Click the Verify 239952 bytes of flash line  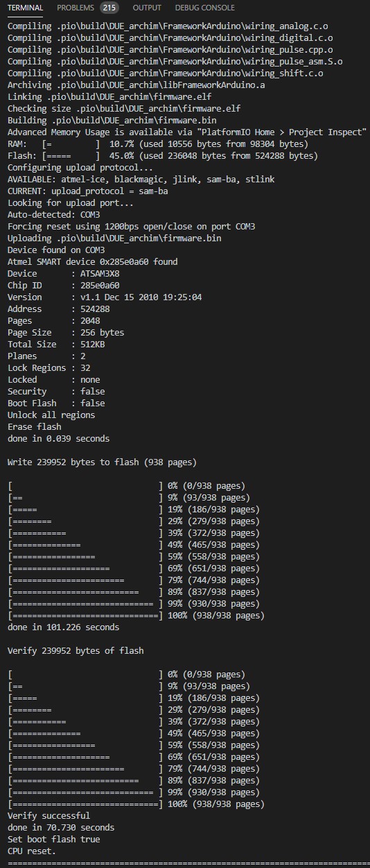point(76,651)
